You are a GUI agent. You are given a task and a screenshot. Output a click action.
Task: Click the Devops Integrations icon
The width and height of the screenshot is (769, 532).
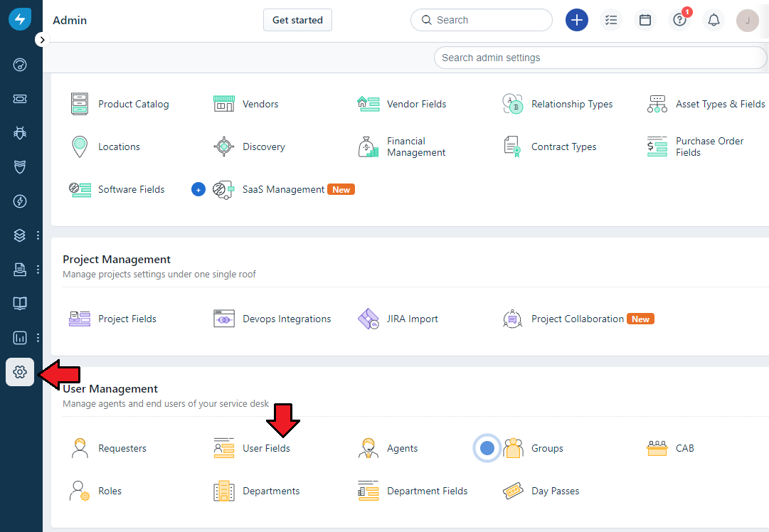point(224,319)
